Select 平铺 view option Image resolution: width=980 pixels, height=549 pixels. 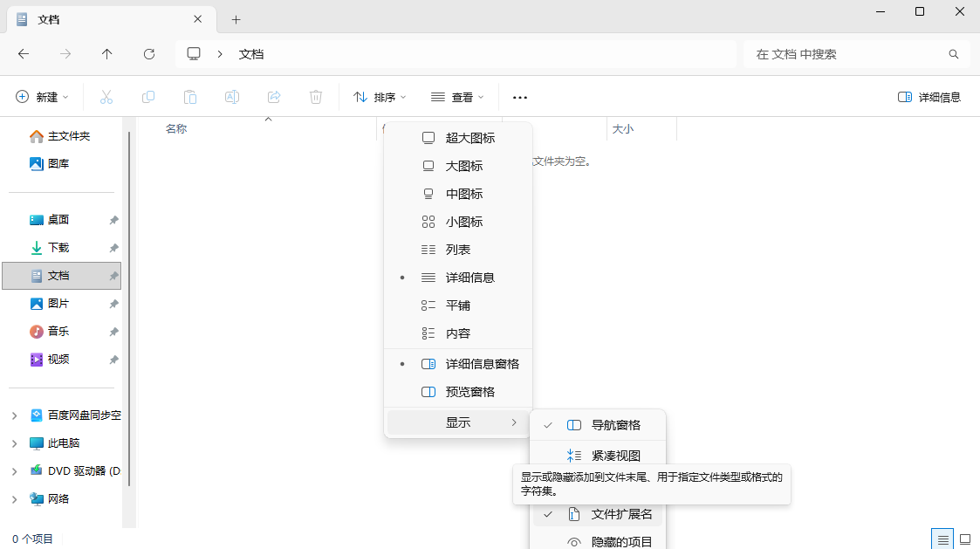pyautogui.click(x=458, y=305)
